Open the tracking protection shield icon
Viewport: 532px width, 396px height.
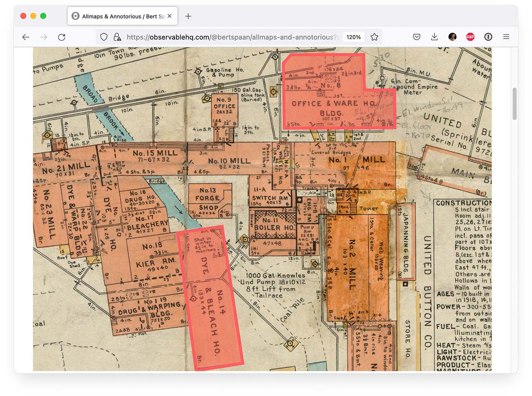point(104,37)
